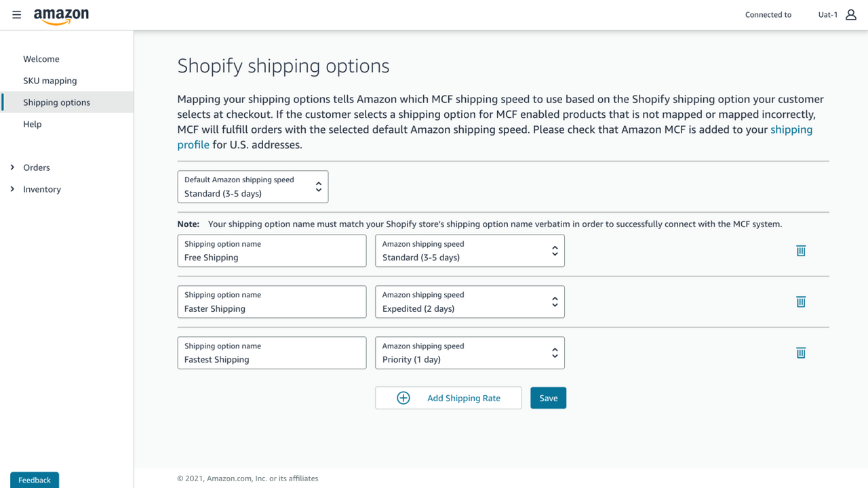Delete the Free Shipping mapping row
The height and width of the screenshot is (488, 868).
point(801,251)
